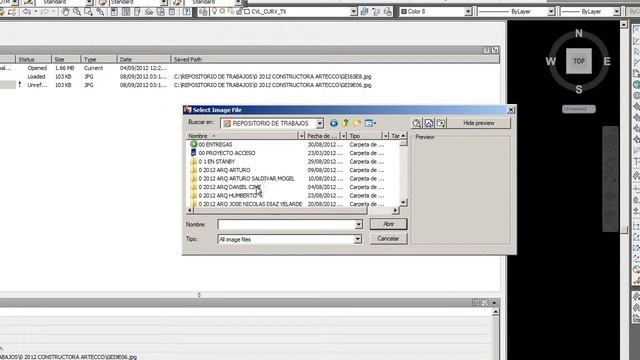Click the file list horizontal scroll right arrow
The height and width of the screenshot is (360, 640).
[395, 211]
